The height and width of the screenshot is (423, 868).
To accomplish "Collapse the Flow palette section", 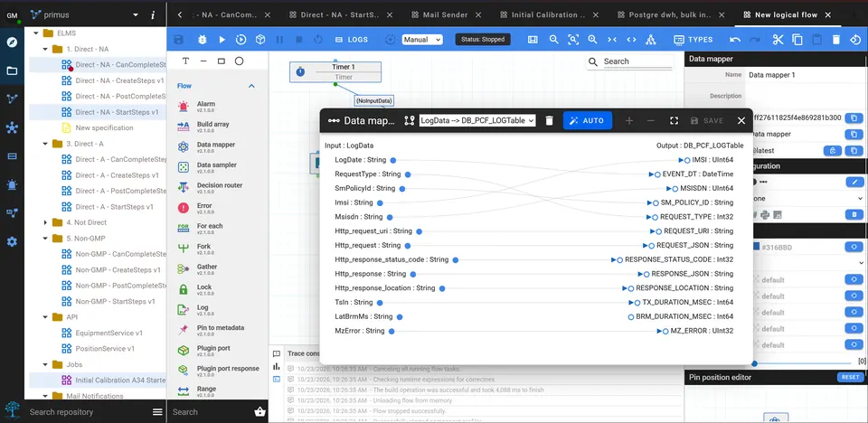I will coord(251,86).
